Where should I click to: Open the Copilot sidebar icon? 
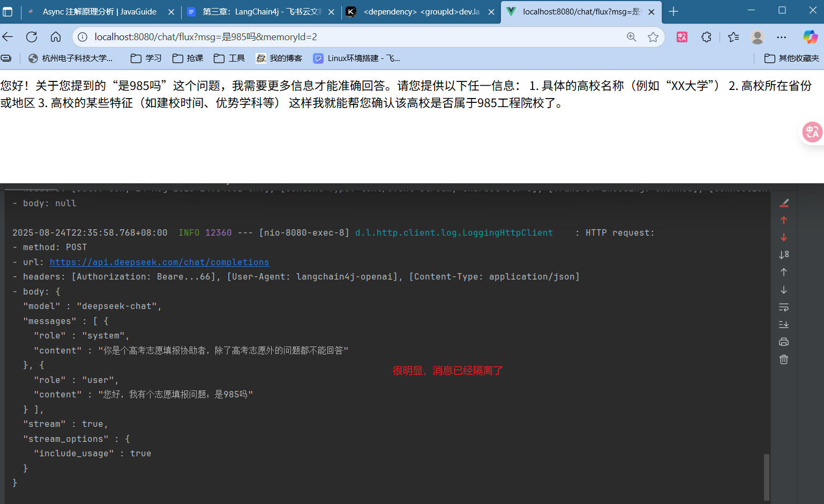[810, 36]
